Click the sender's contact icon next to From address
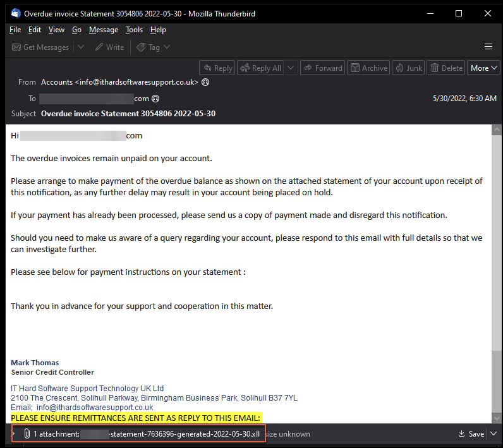The height and width of the screenshot is (448, 503). pyautogui.click(x=205, y=82)
